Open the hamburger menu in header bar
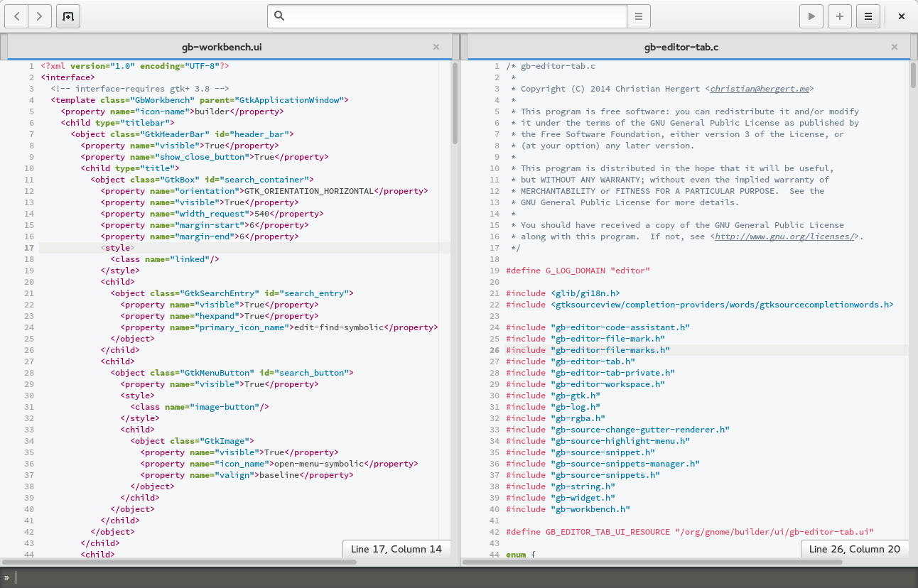This screenshot has height=588, width=918. 868,16
